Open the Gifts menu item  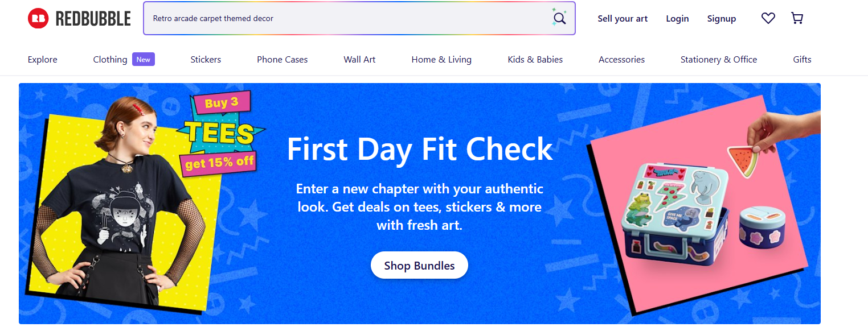point(802,59)
